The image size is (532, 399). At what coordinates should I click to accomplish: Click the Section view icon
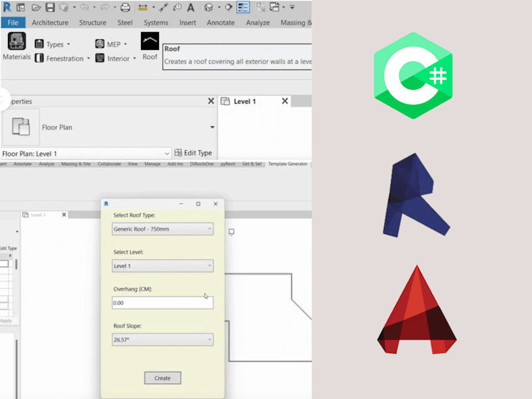pos(229,7)
